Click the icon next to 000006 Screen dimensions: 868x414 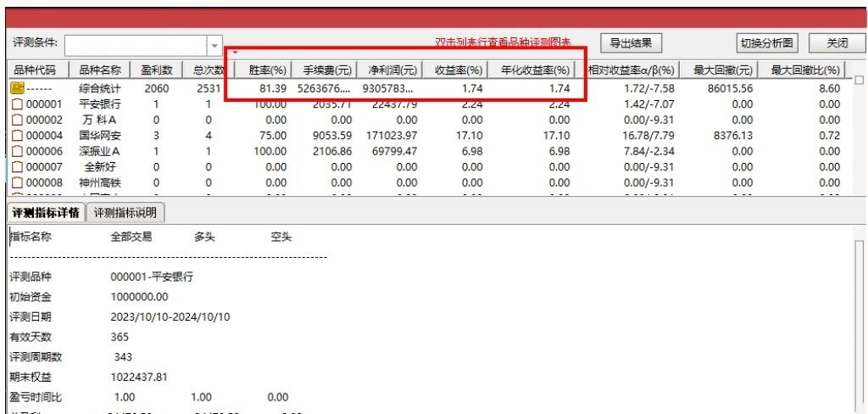(16, 151)
